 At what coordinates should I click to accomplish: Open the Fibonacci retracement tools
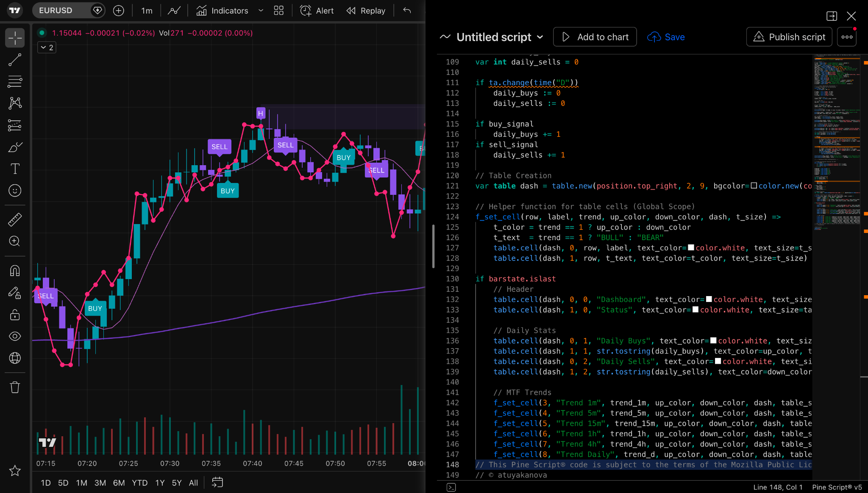click(15, 81)
